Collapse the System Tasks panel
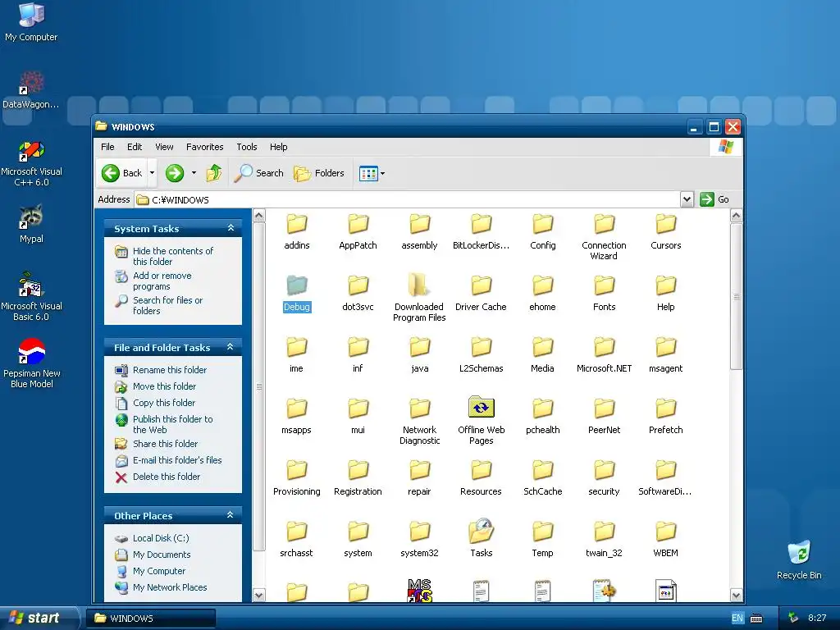The height and width of the screenshot is (630, 840). coord(231,228)
